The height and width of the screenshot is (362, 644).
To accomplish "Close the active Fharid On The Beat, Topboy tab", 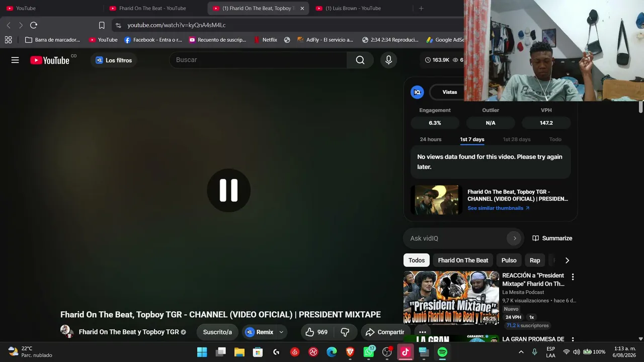I will tap(302, 8).
